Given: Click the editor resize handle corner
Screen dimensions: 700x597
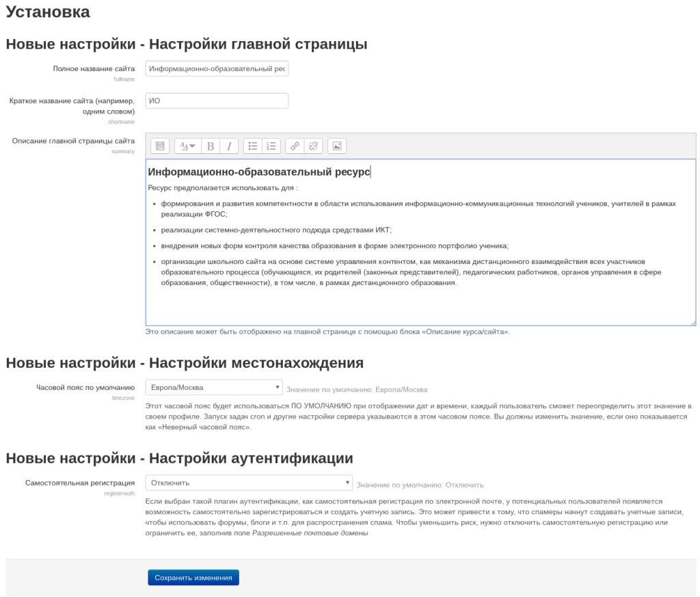Looking at the screenshot, I should 693,323.
